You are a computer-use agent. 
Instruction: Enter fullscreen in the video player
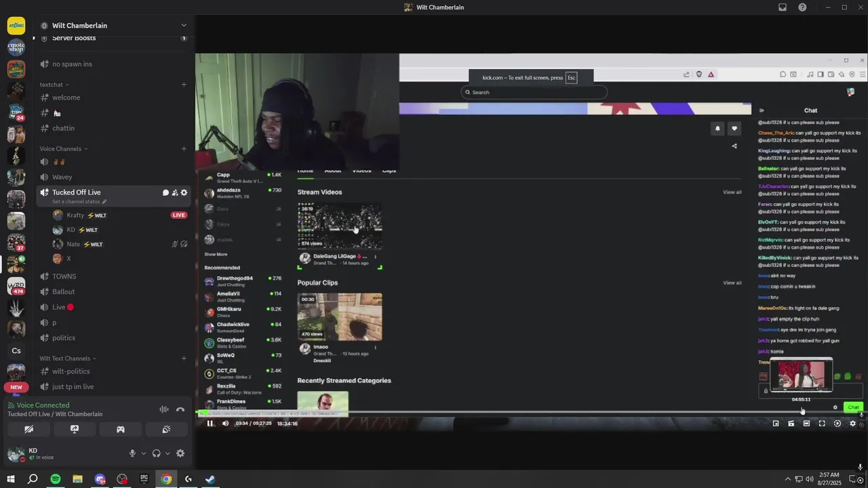822,424
